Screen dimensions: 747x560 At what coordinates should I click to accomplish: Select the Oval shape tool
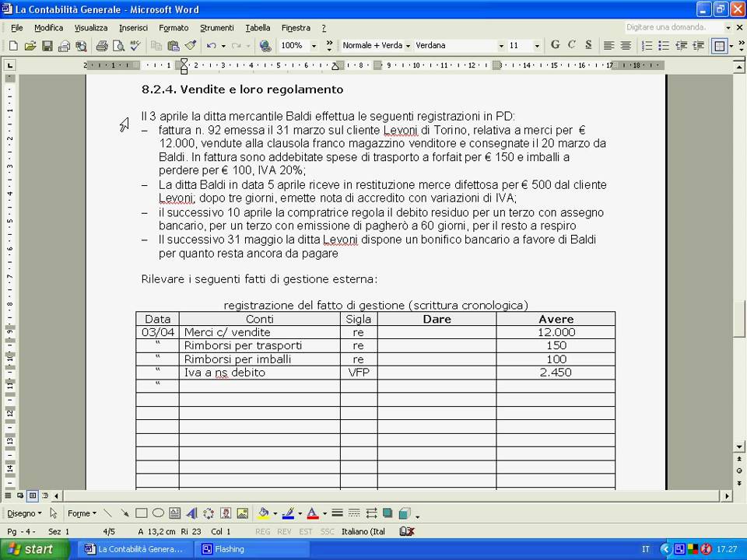[x=158, y=513]
